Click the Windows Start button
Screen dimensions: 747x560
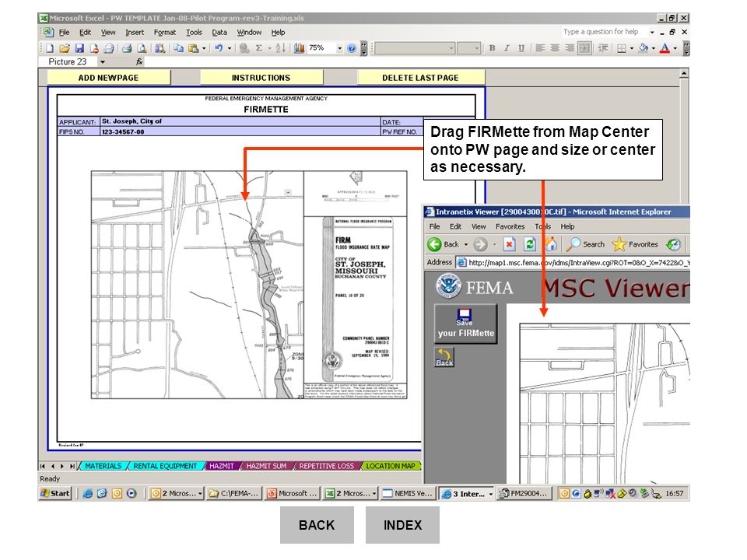point(55,493)
